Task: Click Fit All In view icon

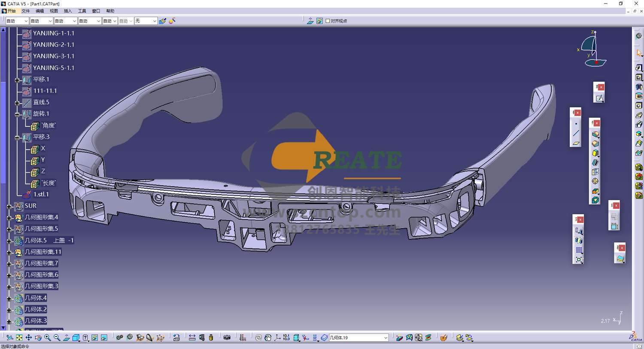Action: [19, 338]
